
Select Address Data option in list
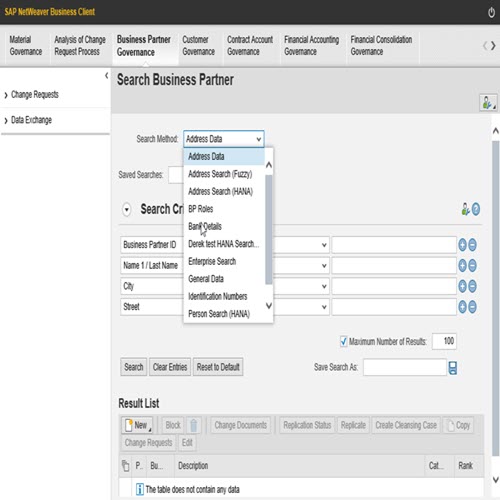(x=224, y=156)
